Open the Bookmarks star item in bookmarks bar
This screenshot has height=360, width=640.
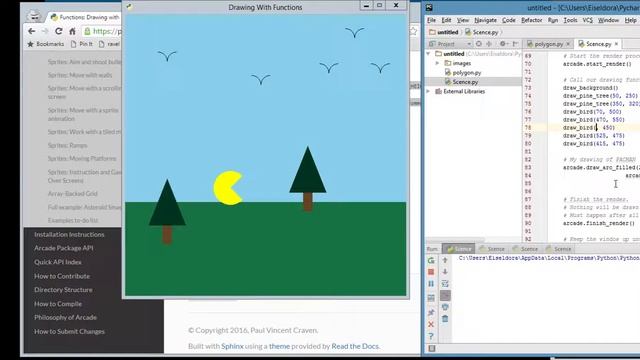click(x=45, y=44)
